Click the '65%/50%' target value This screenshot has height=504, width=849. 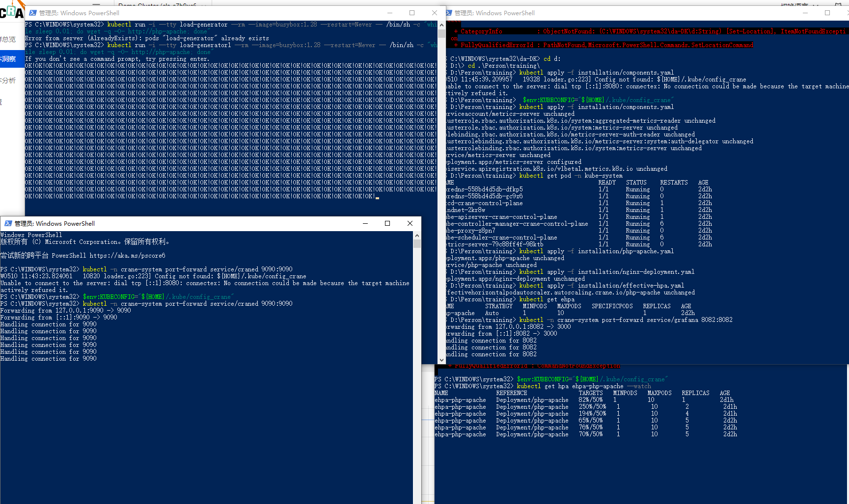pos(591,421)
